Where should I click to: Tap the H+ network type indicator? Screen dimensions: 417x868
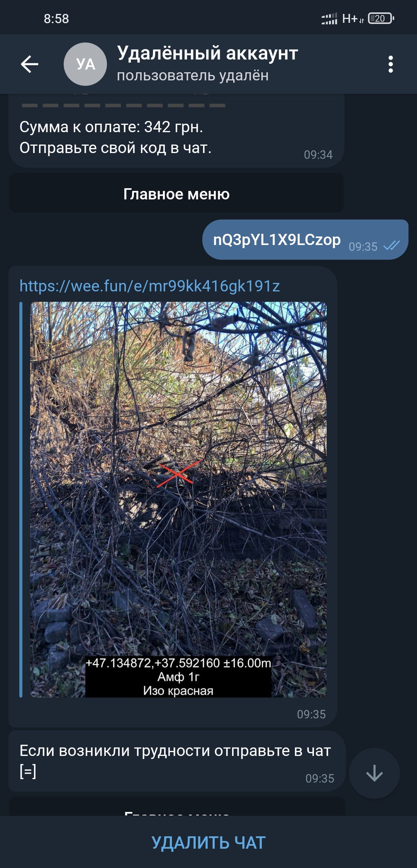353,19
